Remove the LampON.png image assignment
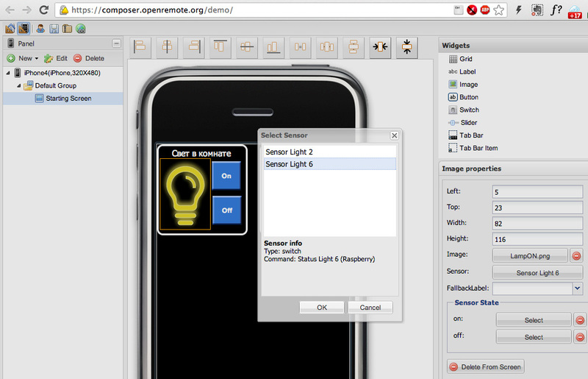 (x=576, y=256)
